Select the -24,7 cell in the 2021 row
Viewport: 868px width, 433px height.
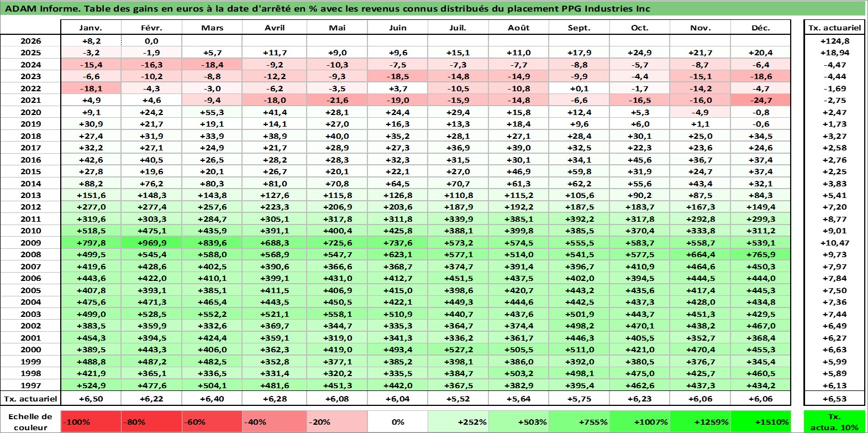[761, 100]
